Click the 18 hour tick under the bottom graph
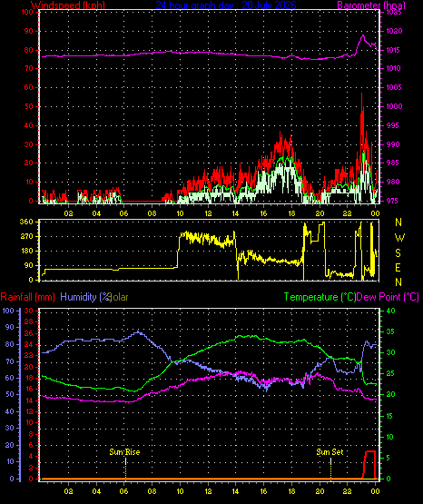The width and height of the screenshot is (423, 504). click(291, 491)
